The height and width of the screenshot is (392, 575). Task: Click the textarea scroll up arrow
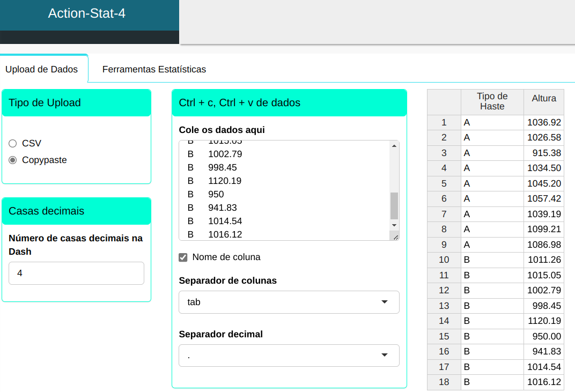coord(394,146)
